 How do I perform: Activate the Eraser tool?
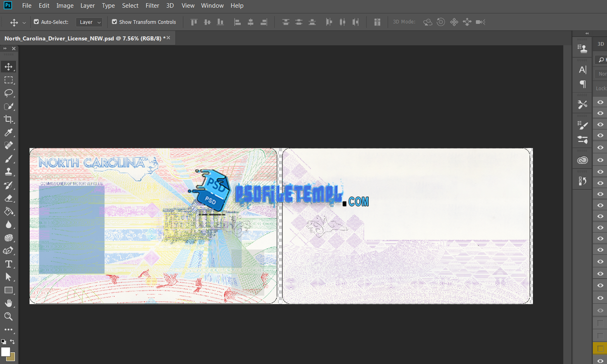click(x=9, y=198)
